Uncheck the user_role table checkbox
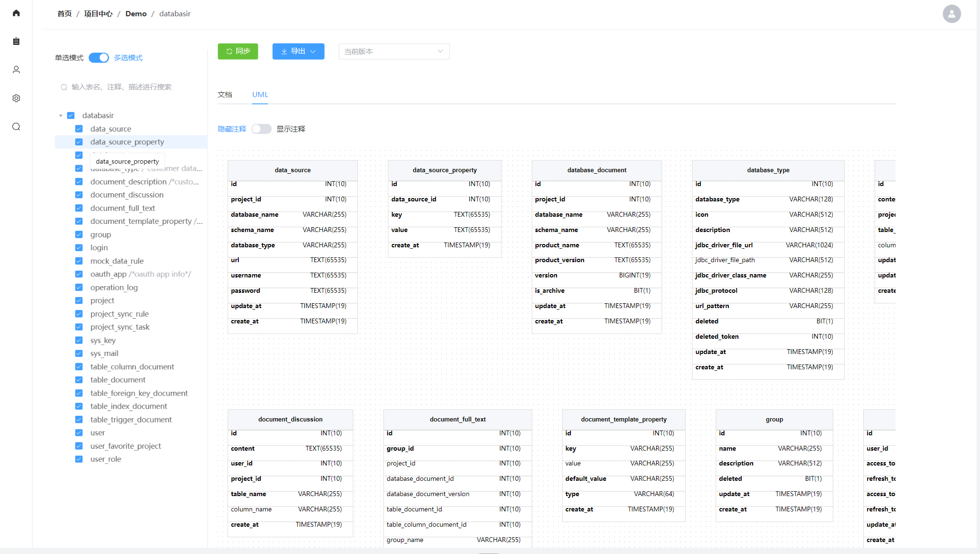 79,459
